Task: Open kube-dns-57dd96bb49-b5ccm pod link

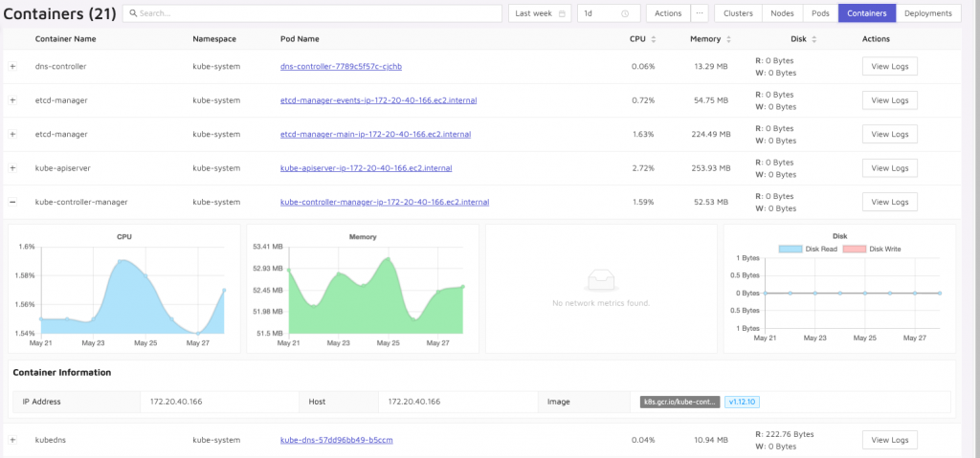Action: [336, 440]
